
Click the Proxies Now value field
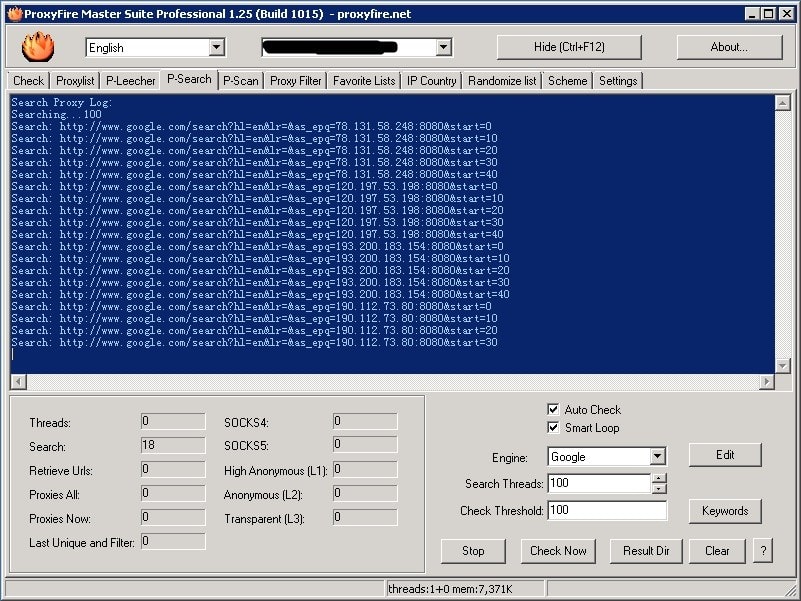click(173, 517)
